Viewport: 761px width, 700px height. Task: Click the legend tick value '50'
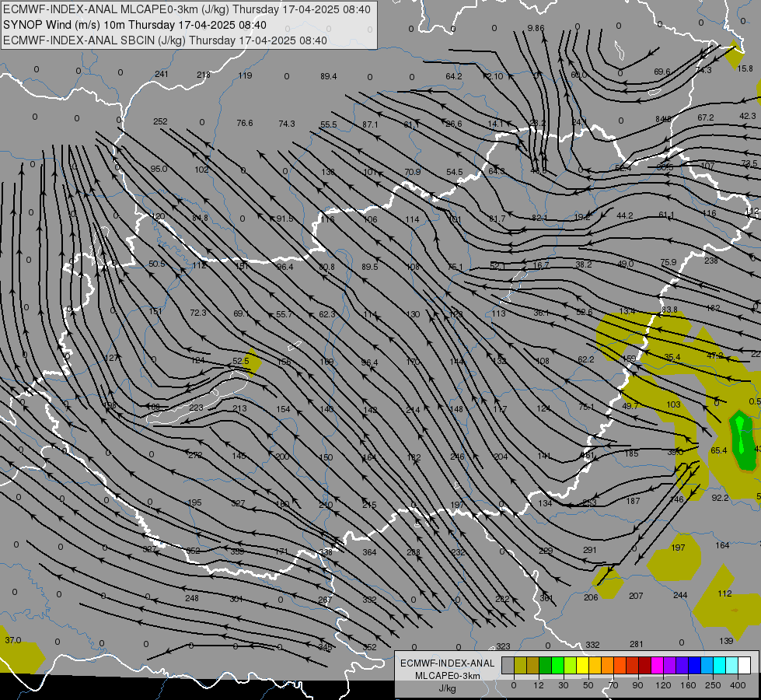pyautogui.click(x=588, y=685)
